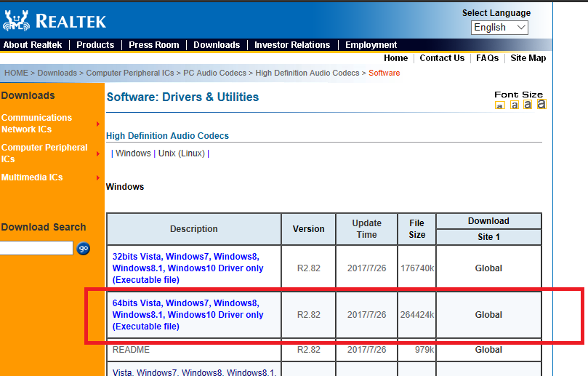588x376 pixels.
Task: Open the 32bits Vista Windows driver link
Action: [188, 268]
